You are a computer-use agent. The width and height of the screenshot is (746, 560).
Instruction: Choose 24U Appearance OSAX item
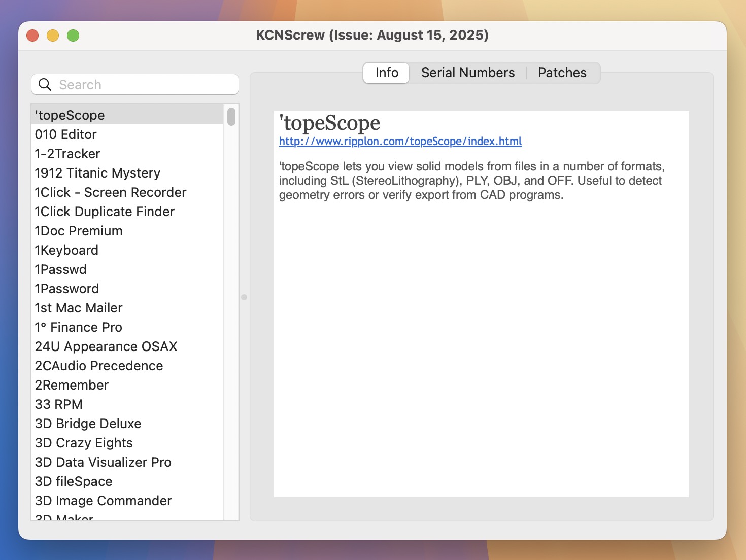pos(106,346)
